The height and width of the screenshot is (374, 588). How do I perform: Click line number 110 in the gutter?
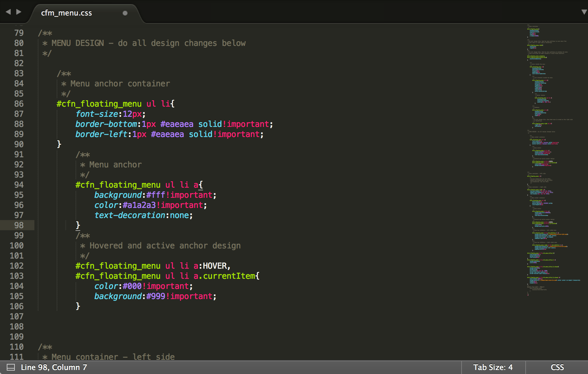17,347
